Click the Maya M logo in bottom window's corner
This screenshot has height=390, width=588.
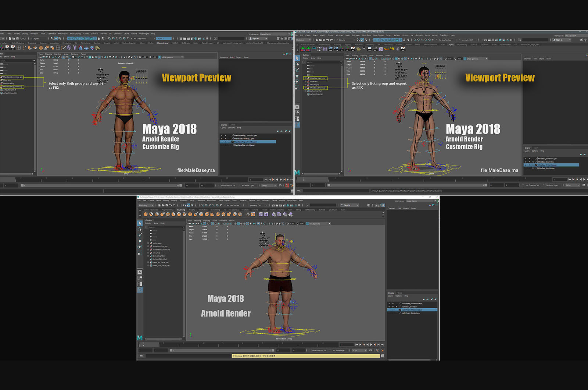click(140, 338)
